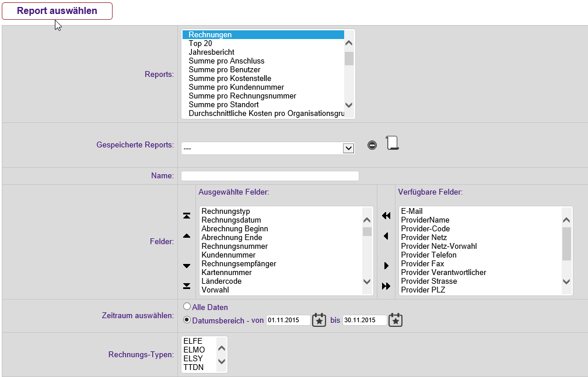Screen dimensions: 588x377
Task: Open calendar picker for start date
Action: [319, 320]
